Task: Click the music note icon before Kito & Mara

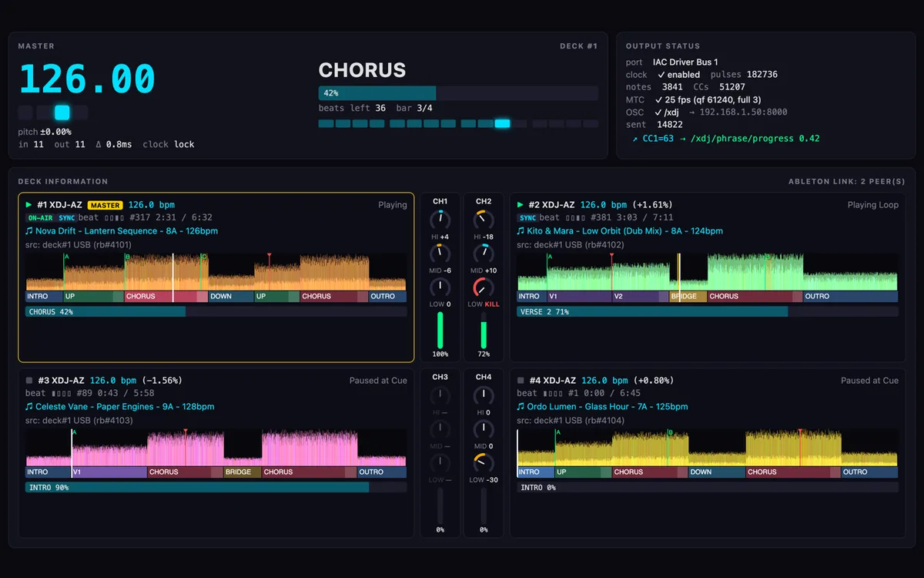Action: (x=521, y=230)
